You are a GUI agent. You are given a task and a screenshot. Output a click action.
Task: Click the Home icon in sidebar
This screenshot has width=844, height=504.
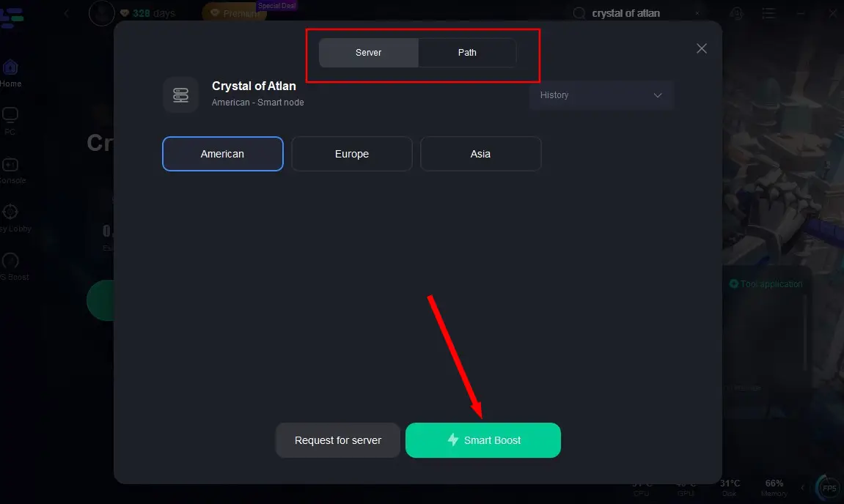coord(10,67)
